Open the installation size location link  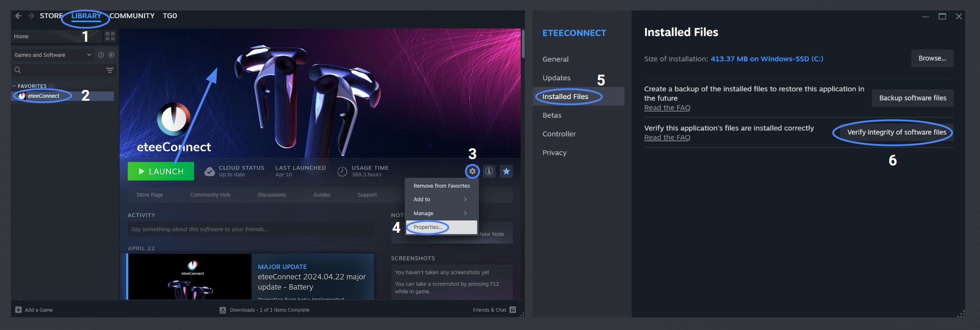click(x=767, y=59)
